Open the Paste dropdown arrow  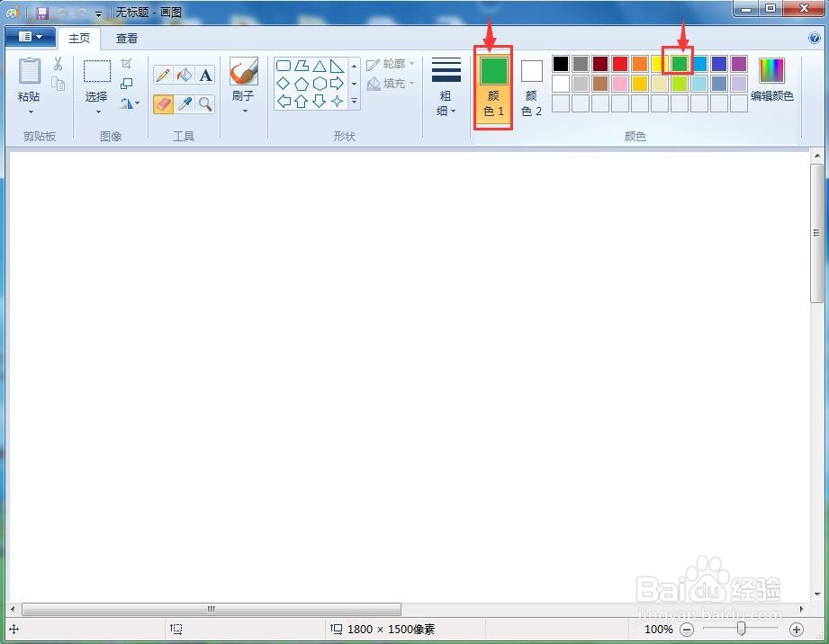coord(30,112)
